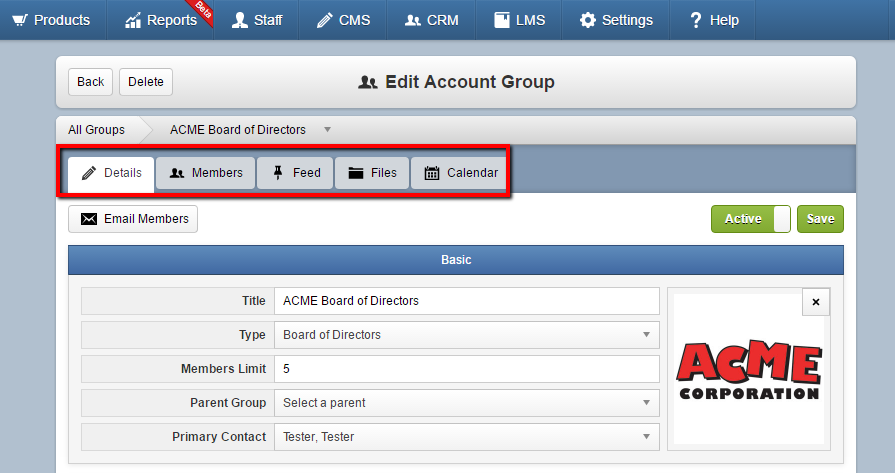Toggle the Active status switch

coord(751,219)
